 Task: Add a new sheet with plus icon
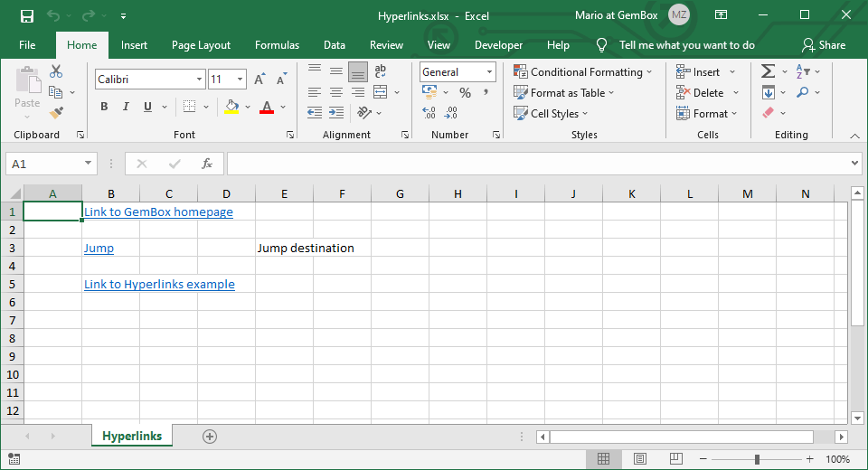[210, 437]
